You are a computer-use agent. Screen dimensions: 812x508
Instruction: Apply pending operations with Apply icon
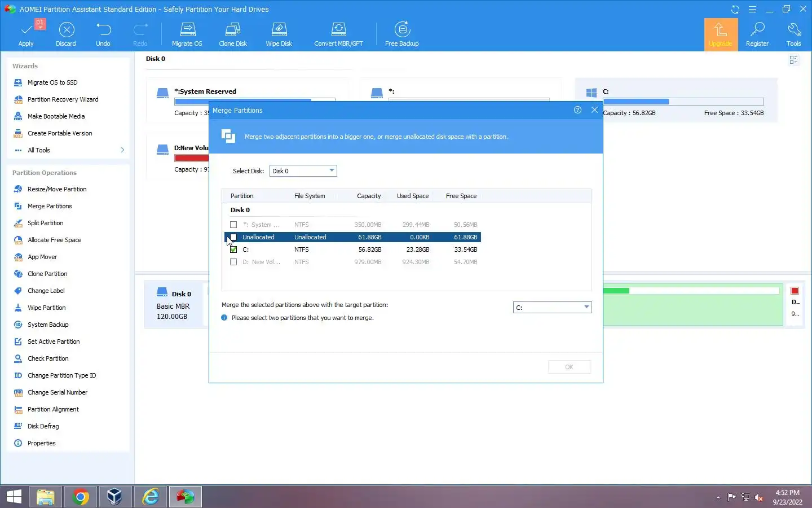coord(26,34)
